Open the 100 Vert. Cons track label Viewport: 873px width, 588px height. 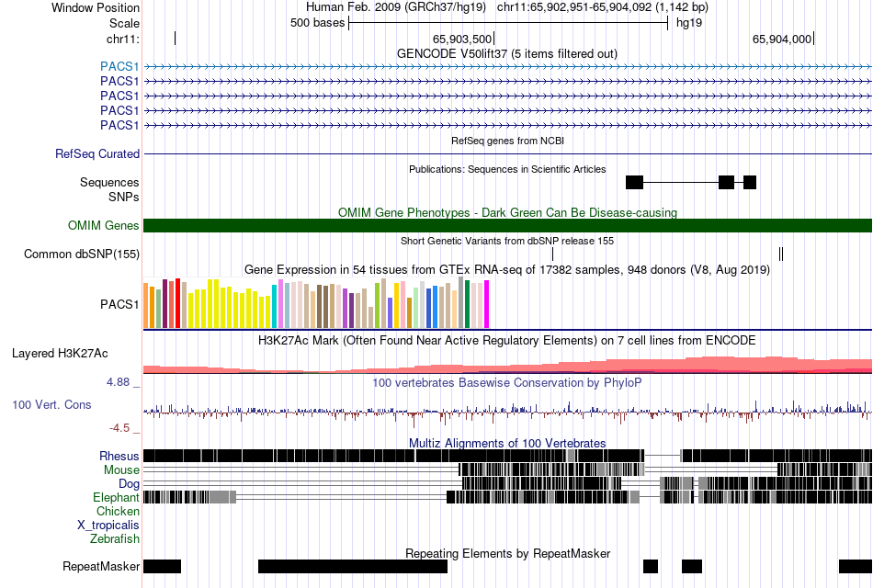(x=51, y=405)
